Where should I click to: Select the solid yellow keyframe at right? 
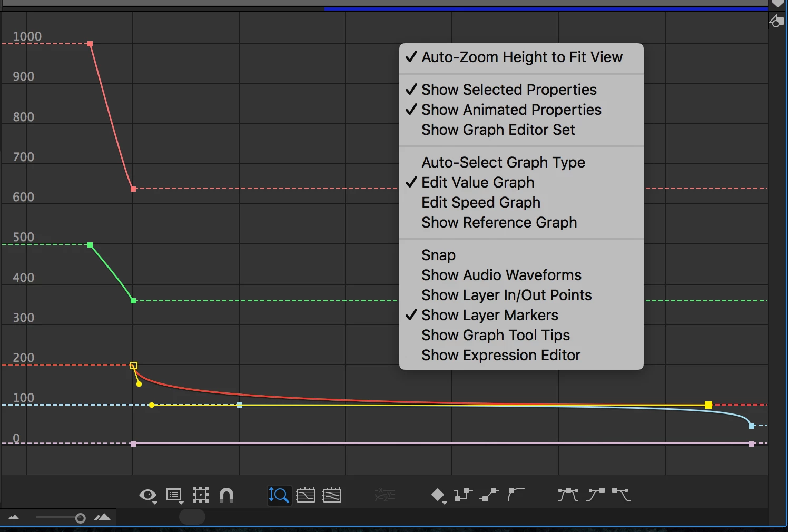click(708, 405)
